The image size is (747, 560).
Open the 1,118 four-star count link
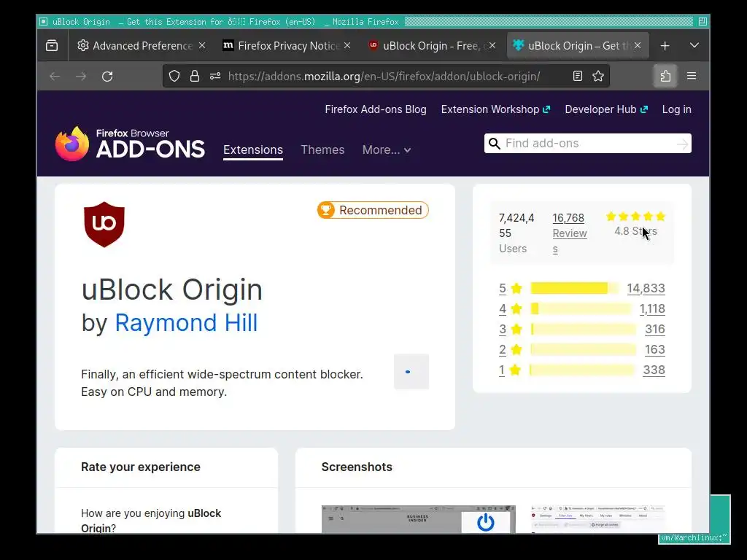point(652,308)
